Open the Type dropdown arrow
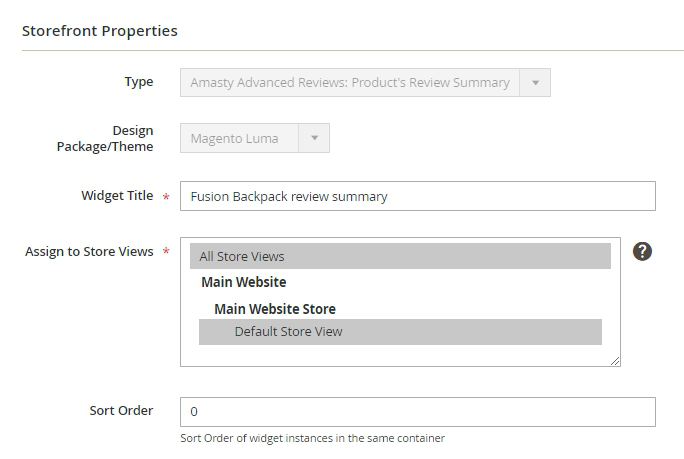The image size is (684, 459). (535, 83)
